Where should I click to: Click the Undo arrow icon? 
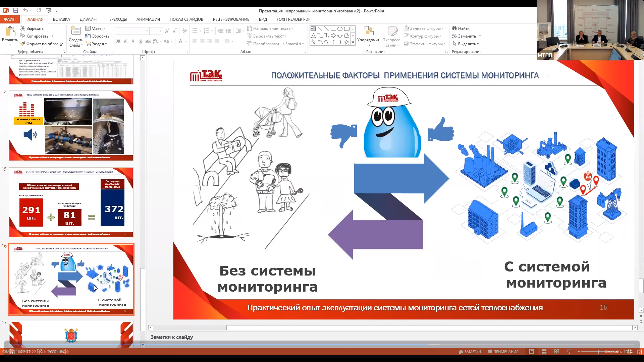25,10
